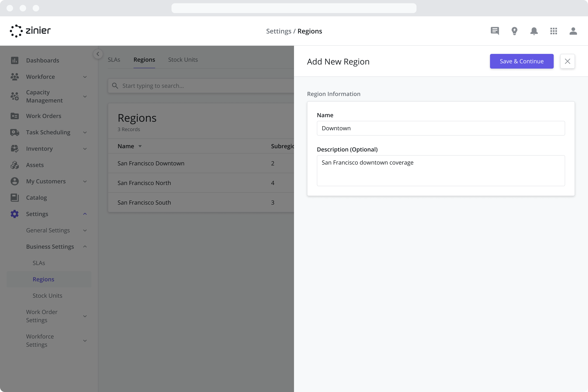Expand the Workforce Settings chevron
Viewport: 588px width, 392px height.
pos(85,341)
